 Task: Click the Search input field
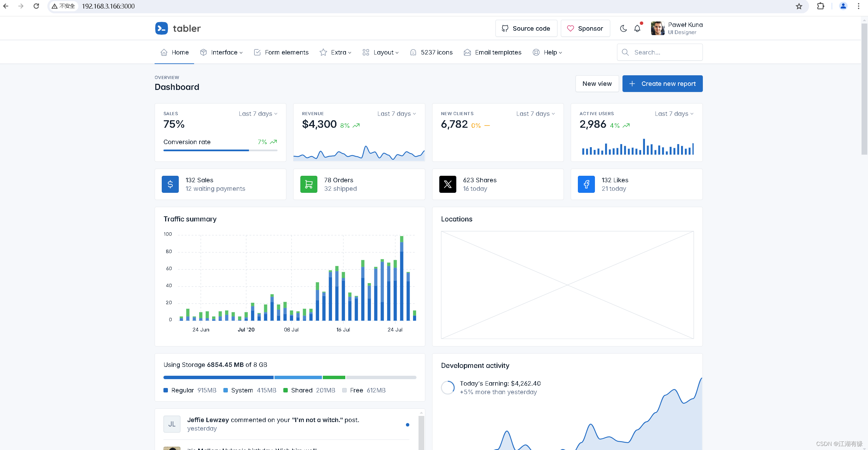tap(660, 52)
